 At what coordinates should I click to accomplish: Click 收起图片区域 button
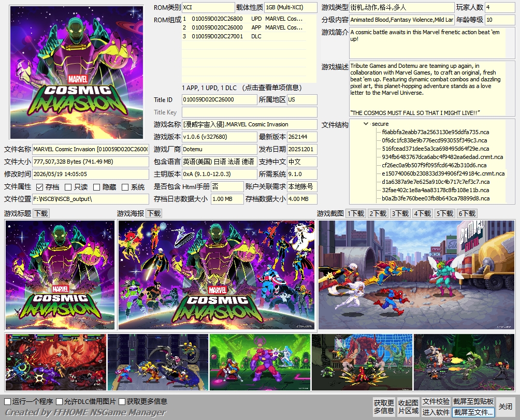pyautogui.click(x=408, y=407)
